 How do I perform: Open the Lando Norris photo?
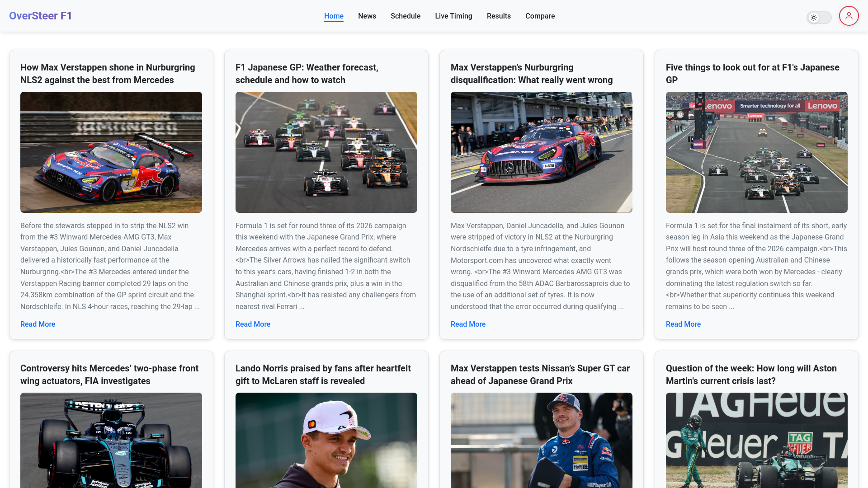click(x=326, y=440)
